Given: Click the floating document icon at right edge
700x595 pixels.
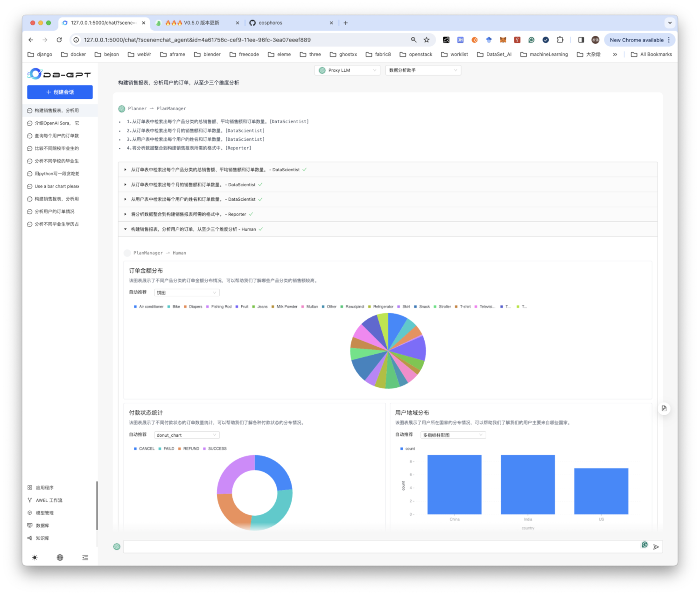Looking at the screenshot, I should tap(664, 408).
